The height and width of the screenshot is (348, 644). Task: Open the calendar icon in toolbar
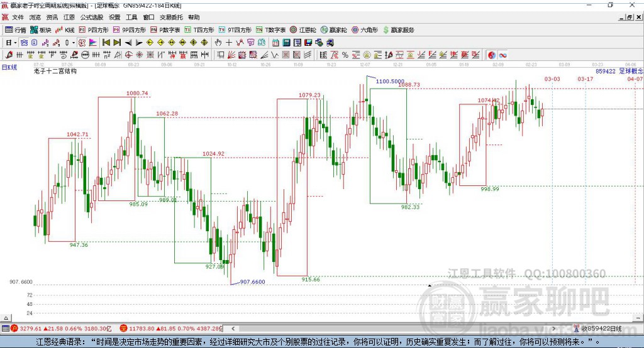point(275,42)
